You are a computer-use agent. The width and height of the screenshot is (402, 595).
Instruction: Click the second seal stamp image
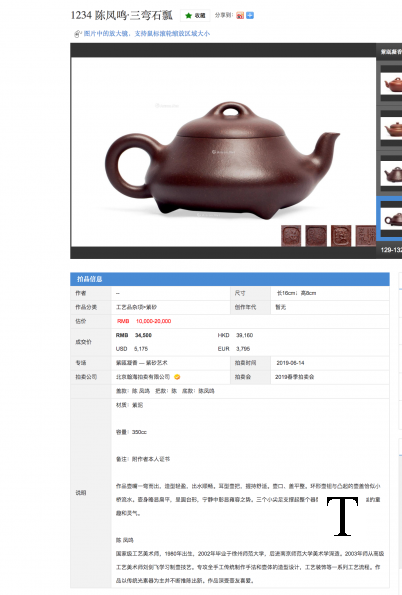tap(316, 236)
